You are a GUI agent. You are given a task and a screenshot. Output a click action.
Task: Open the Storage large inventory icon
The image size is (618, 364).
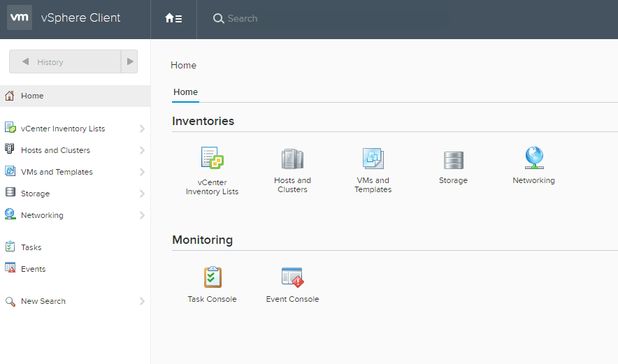(x=453, y=160)
